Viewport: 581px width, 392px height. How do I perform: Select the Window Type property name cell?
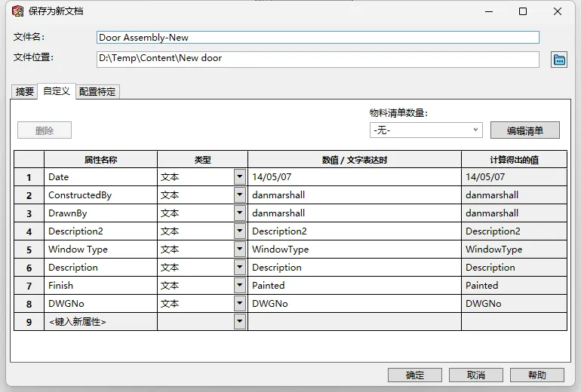coord(100,249)
